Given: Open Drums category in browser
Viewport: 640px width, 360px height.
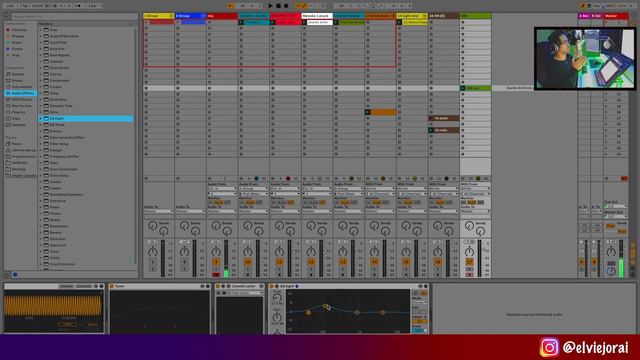Looking at the screenshot, I should click(18, 80).
